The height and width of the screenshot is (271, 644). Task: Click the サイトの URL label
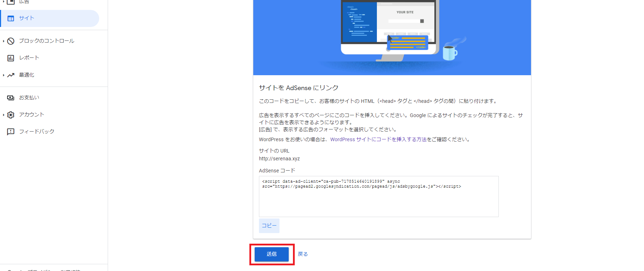[274, 151]
